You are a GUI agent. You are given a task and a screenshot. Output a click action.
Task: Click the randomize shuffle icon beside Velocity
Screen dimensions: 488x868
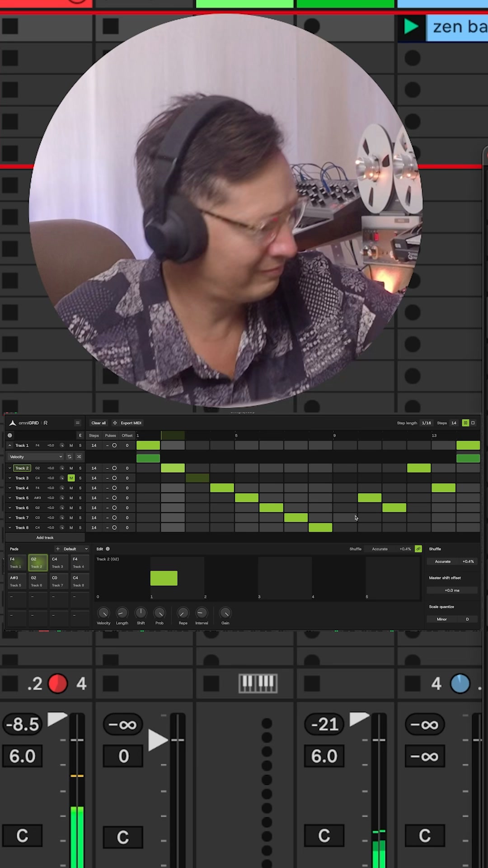pyautogui.click(x=79, y=457)
